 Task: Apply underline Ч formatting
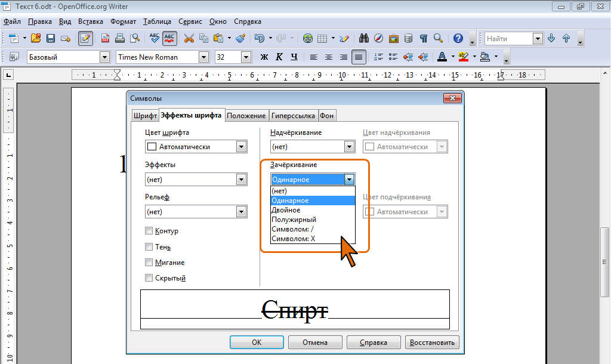point(294,57)
